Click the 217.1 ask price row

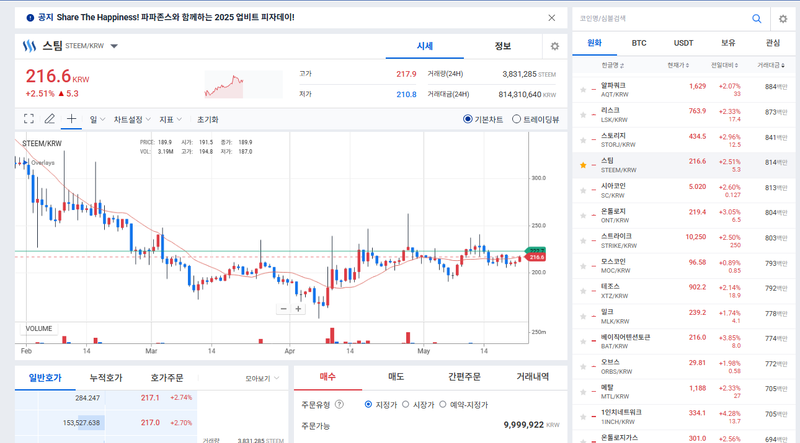tap(106, 398)
